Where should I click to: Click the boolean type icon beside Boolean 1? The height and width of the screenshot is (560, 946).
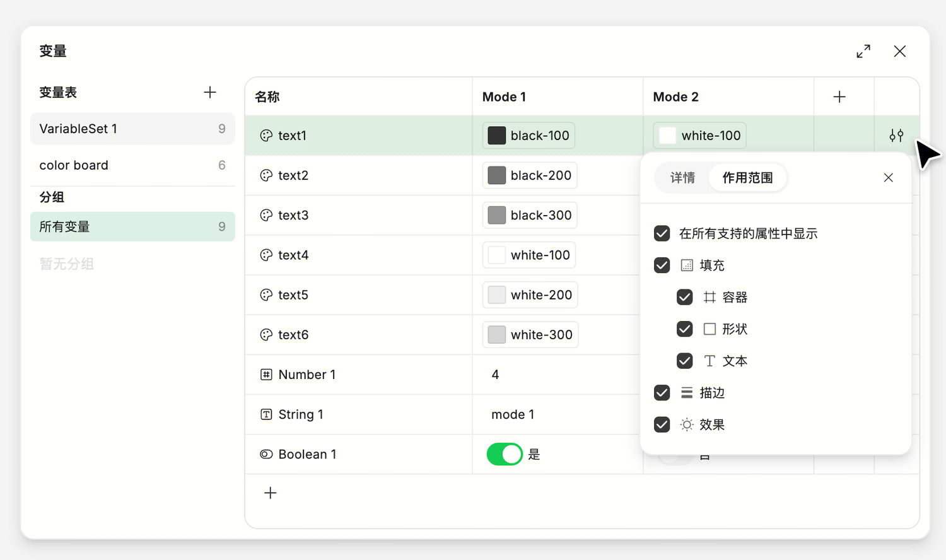coord(266,454)
